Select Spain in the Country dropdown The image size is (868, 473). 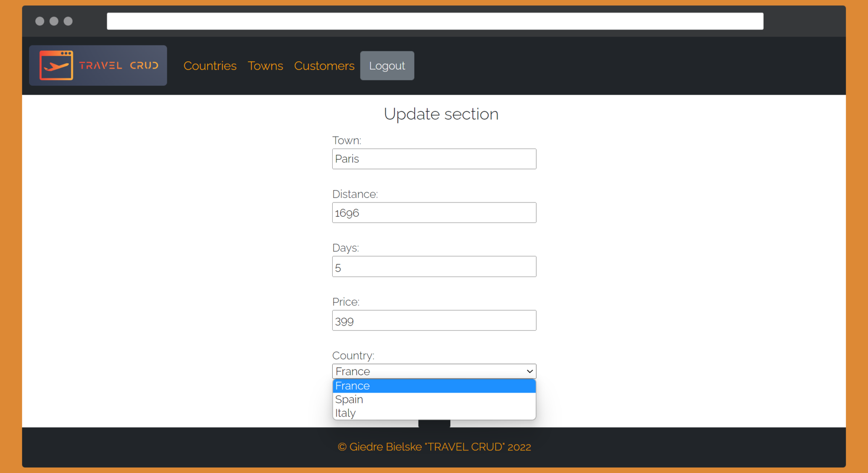[x=434, y=399]
